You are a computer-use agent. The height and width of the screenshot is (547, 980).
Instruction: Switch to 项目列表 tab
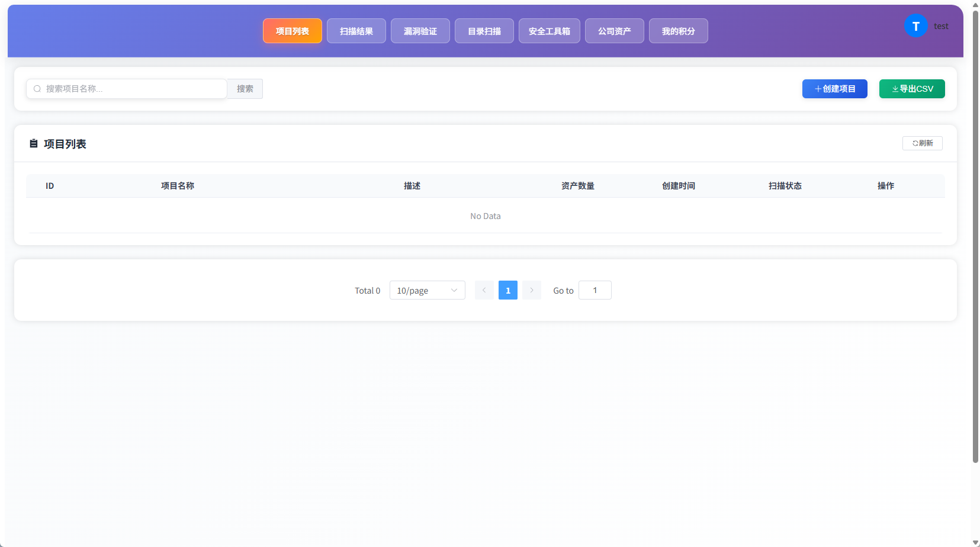point(293,31)
